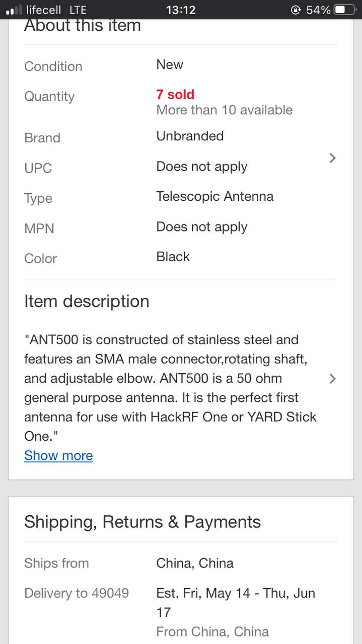Tap the Ships from China, China value
Image resolution: width=362 pixels, height=644 pixels.
(195, 563)
